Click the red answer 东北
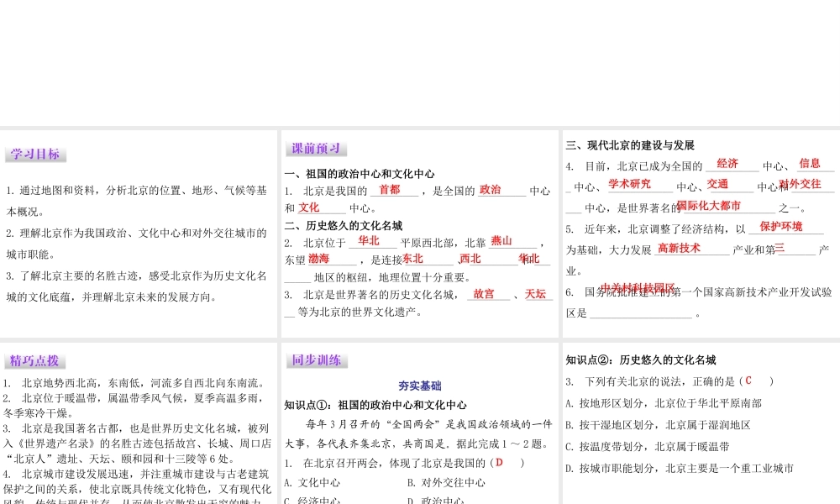The height and width of the screenshot is (504, 840). point(413,259)
